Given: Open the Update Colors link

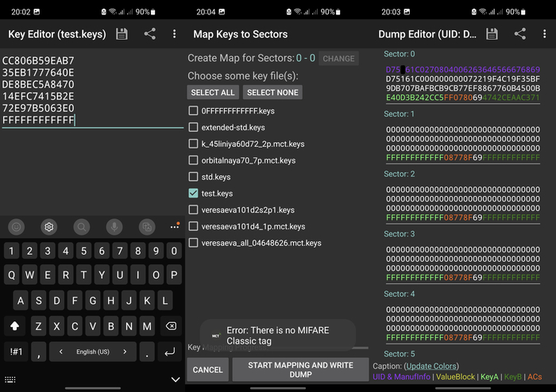Looking at the screenshot, I should click(x=432, y=366).
